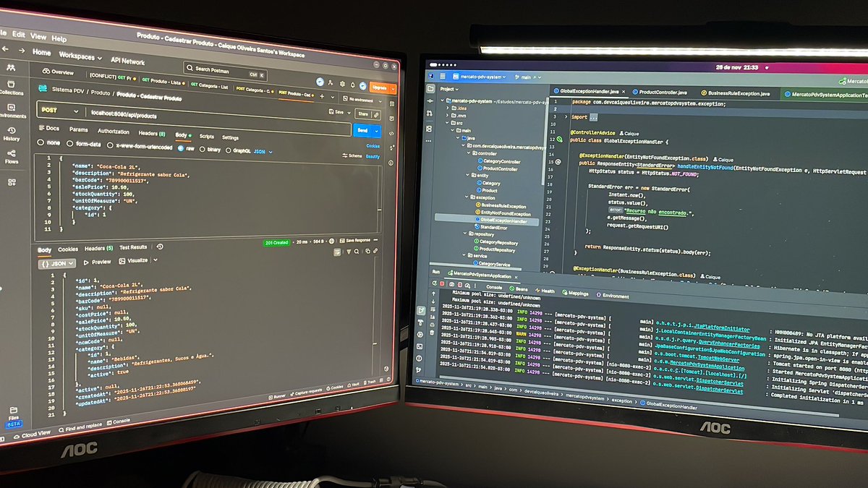Image resolution: width=868 pixels, height=488 pixels.
Task: Go forward with the Postman forward arrow
Action: (x=22, y=51)
